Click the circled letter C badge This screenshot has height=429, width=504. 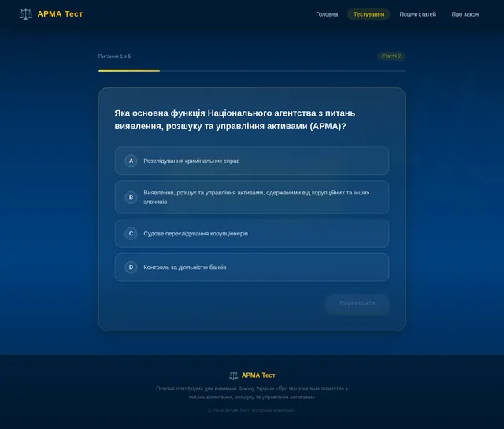tap(131, 234)
